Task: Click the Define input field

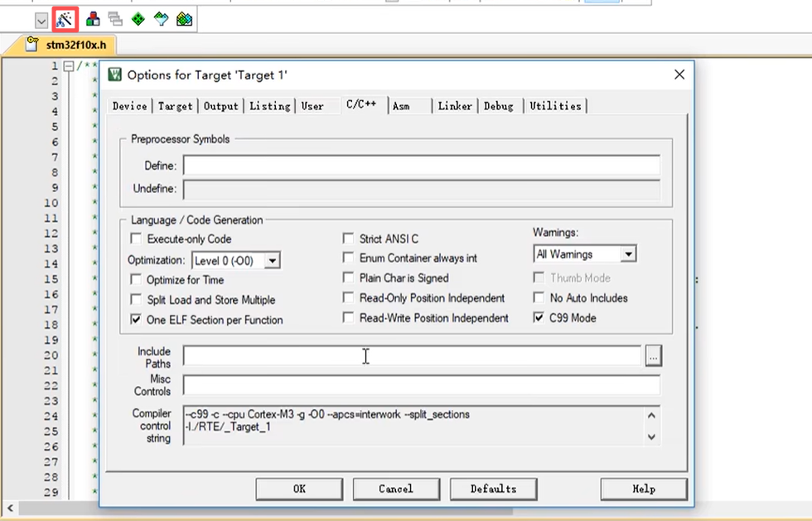Action: [x=422, y=166]
